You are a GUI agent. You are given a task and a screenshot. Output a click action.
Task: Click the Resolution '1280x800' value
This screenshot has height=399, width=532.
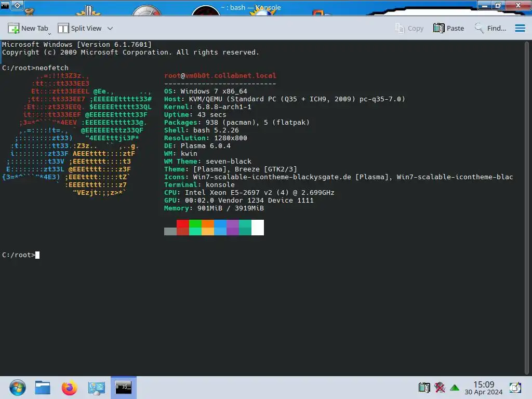[x=231, y=138]
